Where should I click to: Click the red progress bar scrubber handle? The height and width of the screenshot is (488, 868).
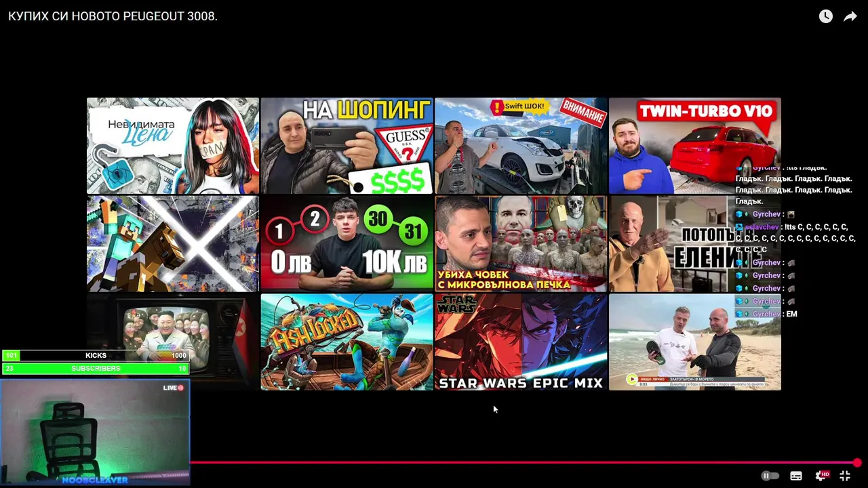tap(857, 463)
